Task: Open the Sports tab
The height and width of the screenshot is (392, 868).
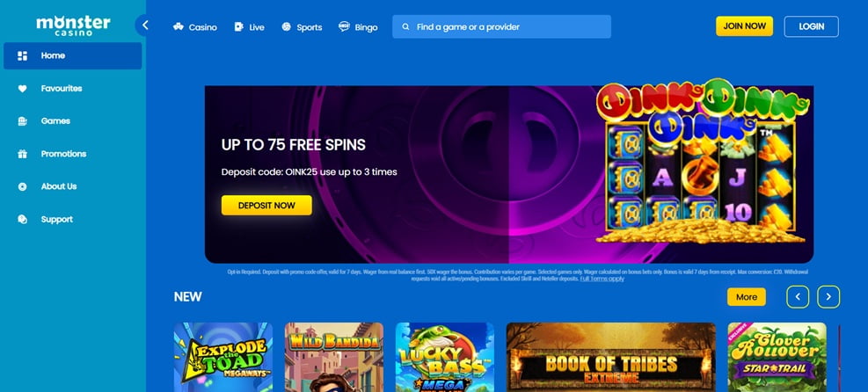Action: click(x=302, y=27)
